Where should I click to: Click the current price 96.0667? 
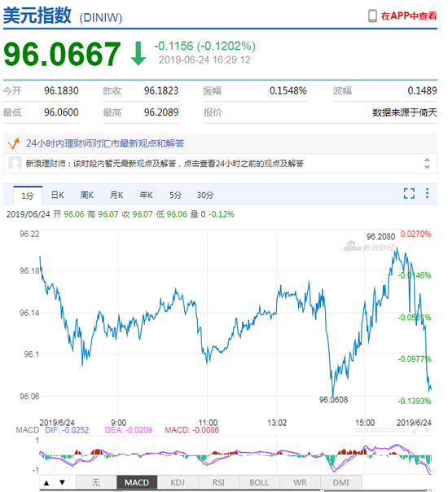click(x=62, y=54)
